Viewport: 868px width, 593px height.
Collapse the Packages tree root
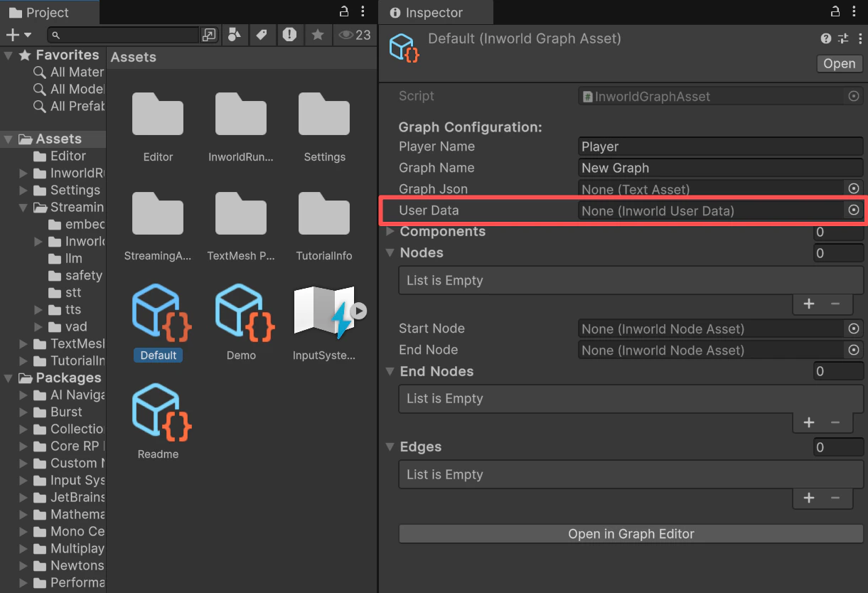point(9,378)
